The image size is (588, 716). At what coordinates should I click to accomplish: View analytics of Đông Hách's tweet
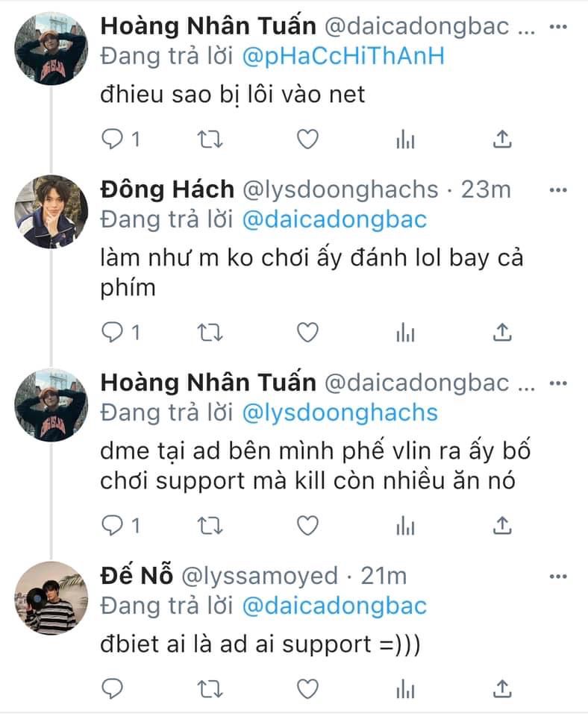click(x=405, y=333)
